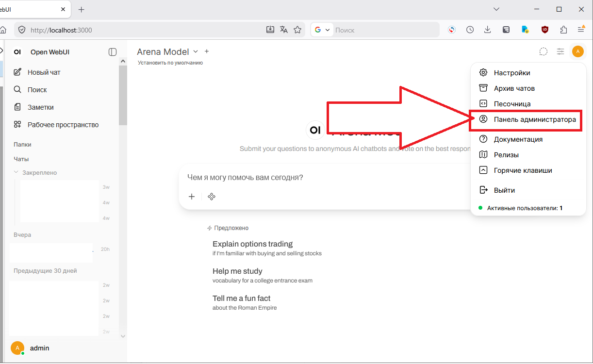The height and width of the screenshot is (364, 593).
Task: Focus the chat message input field
Action: click(x=326, y=178)
